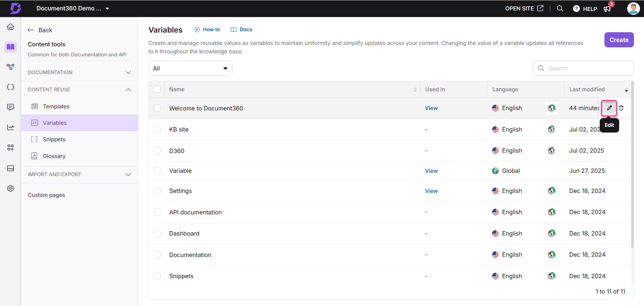644x306 pixels.
Task: Open the API documentation node icon in left rail
Action: point(10,67)
